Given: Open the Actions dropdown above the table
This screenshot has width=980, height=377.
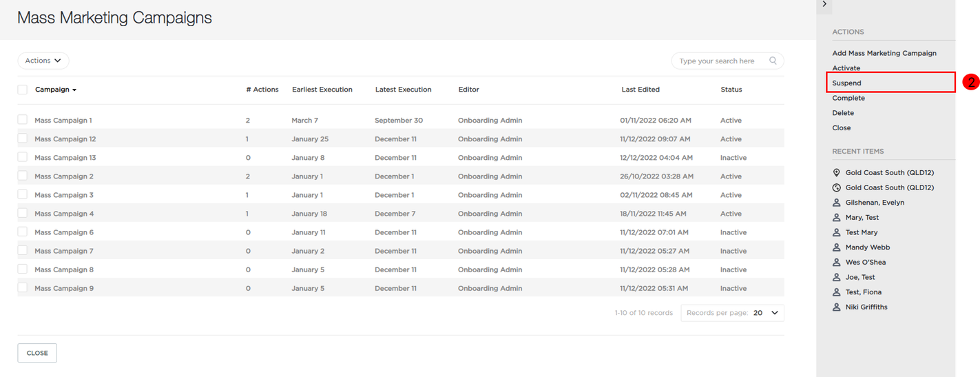Looking at the screenshot, I should pyautogui.click(x=43, y=61).
